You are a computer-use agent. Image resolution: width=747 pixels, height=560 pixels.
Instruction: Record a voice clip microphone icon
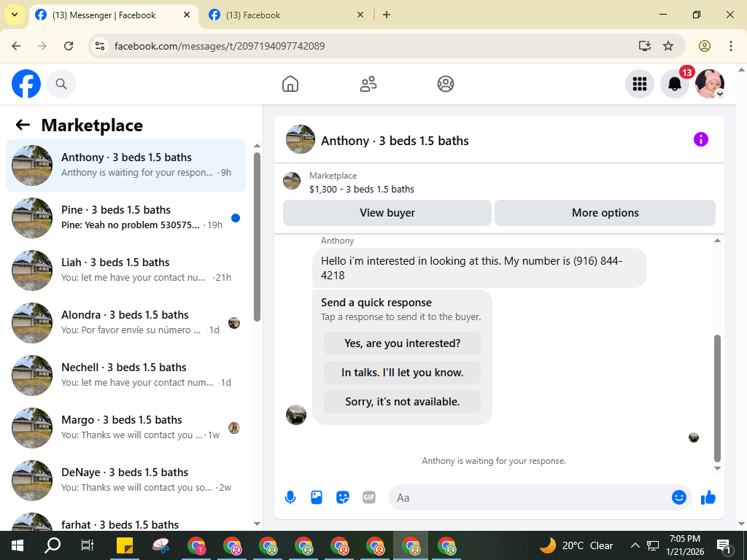click(290, 497)
